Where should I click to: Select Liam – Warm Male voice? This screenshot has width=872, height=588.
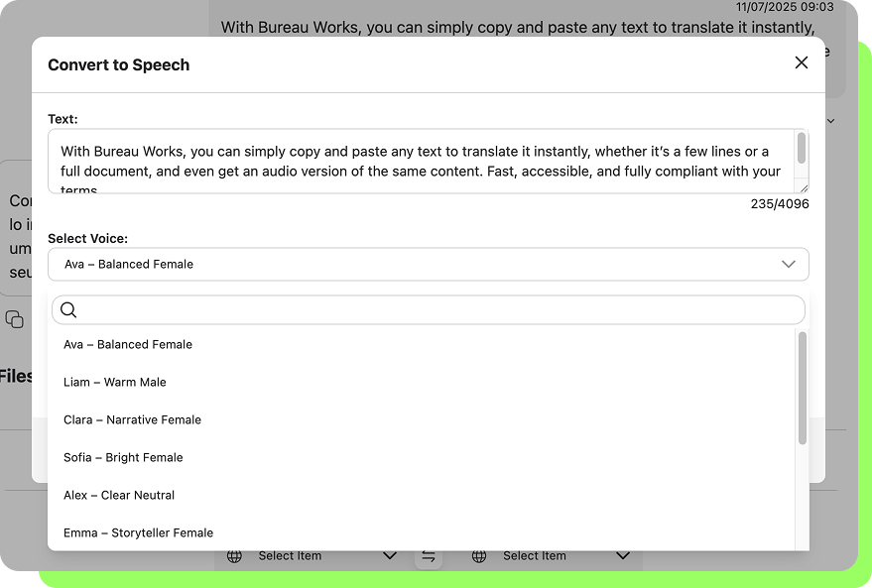(x=115, y=382)
